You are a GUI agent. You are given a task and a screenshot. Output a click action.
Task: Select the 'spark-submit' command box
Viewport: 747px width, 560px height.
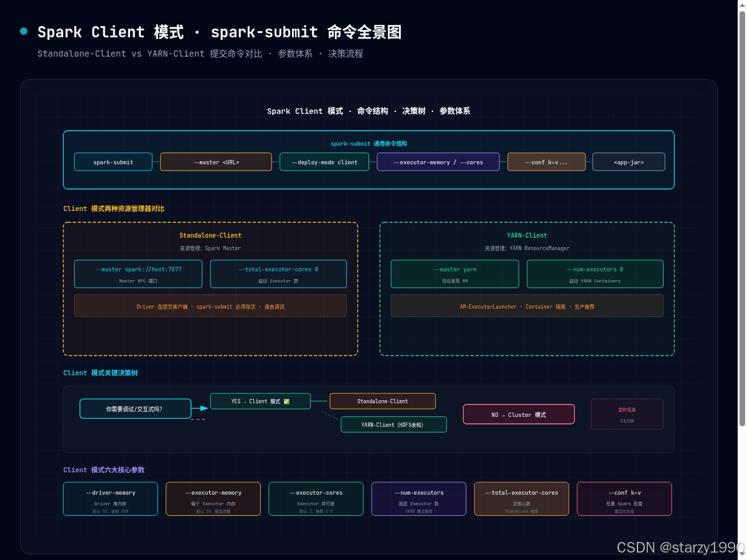pyautogui.click(x=113, y=162)
